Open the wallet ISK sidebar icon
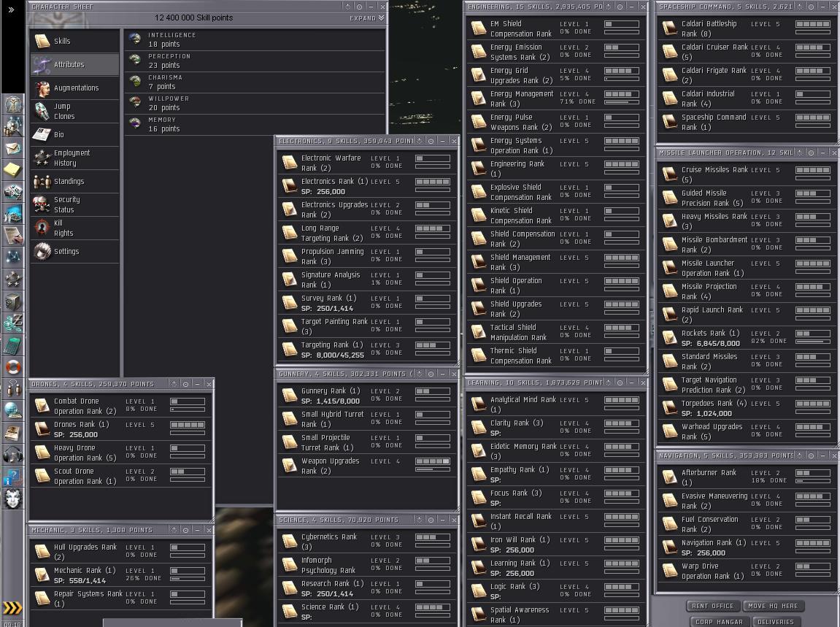The image size is (840, 627). (13, 323)
